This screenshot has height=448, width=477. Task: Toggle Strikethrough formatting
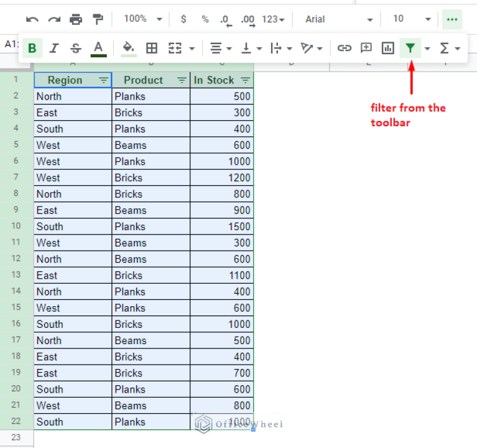pyautogui.click(x=76, y=48)
